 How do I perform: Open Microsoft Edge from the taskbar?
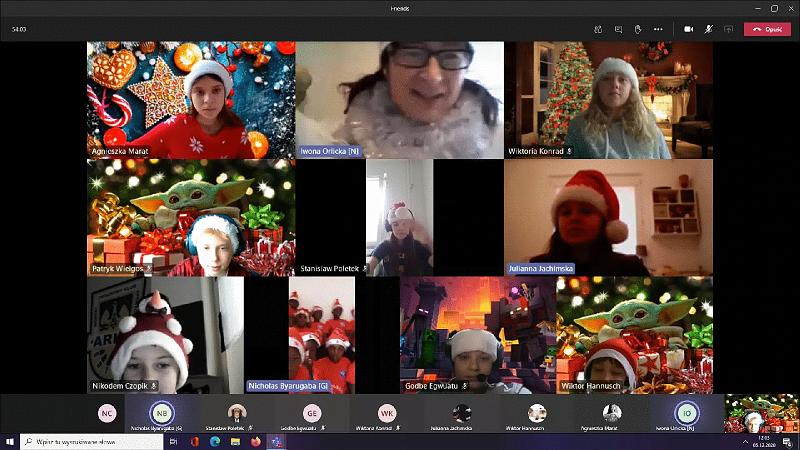pos(213,441)
